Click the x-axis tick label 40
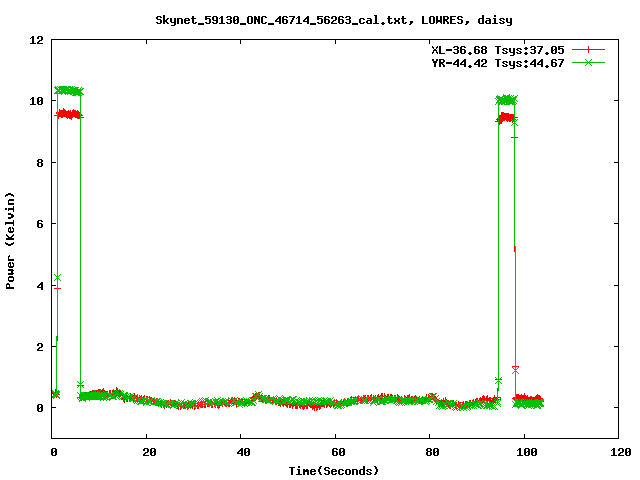Screen dimensions: 640x480 point(243,452)
